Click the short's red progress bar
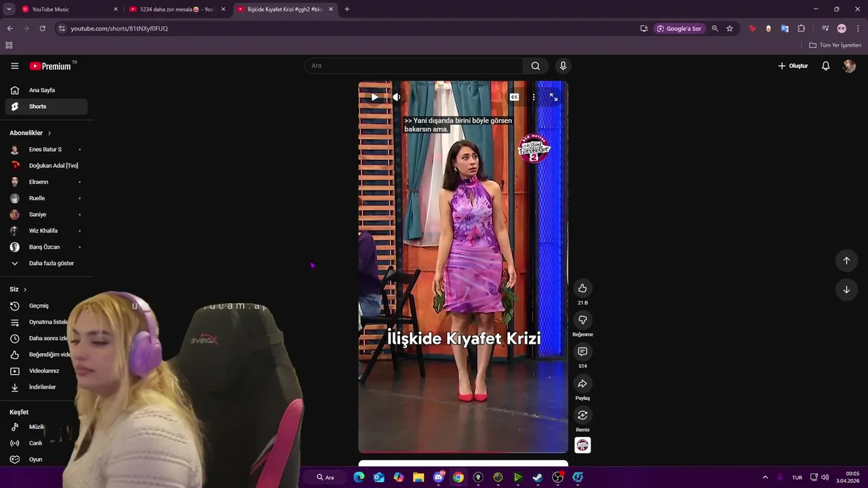Screen dimensions: 868x488 [463, 452]
